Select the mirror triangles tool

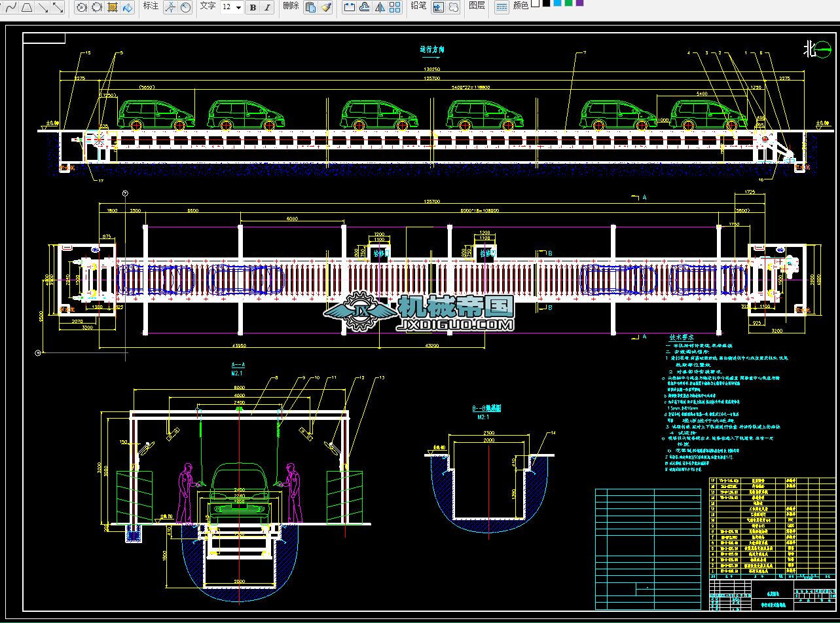click(x=380, y=7)
